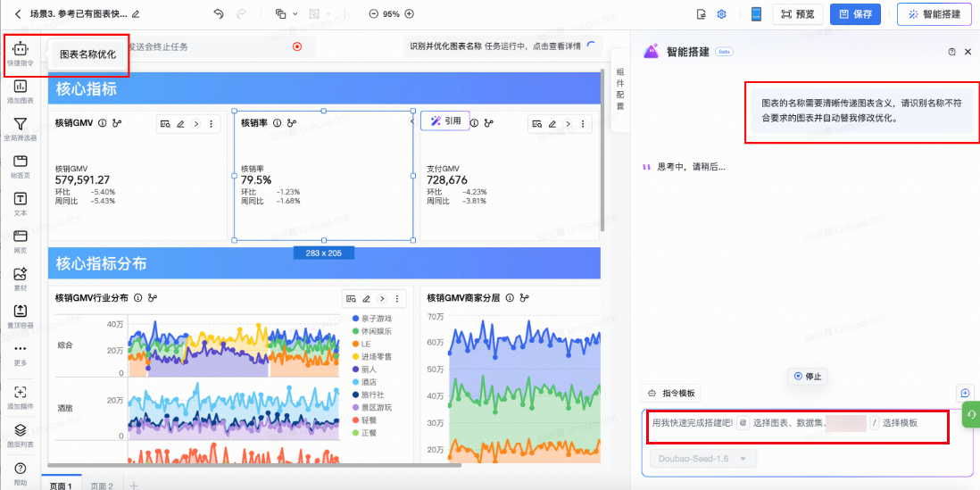980x490 pixels.
Task: Click the 素材 material icon in sidebar
Action: coord(20,275)
